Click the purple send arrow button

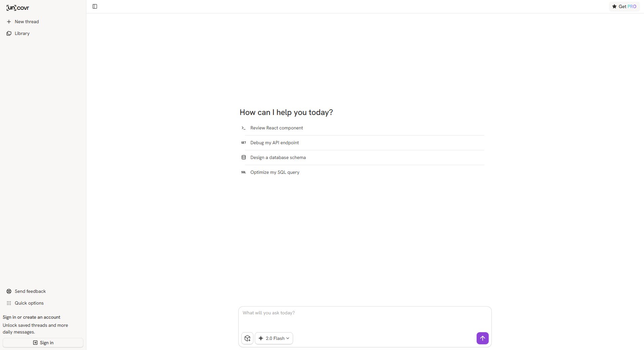click(482, 338)
